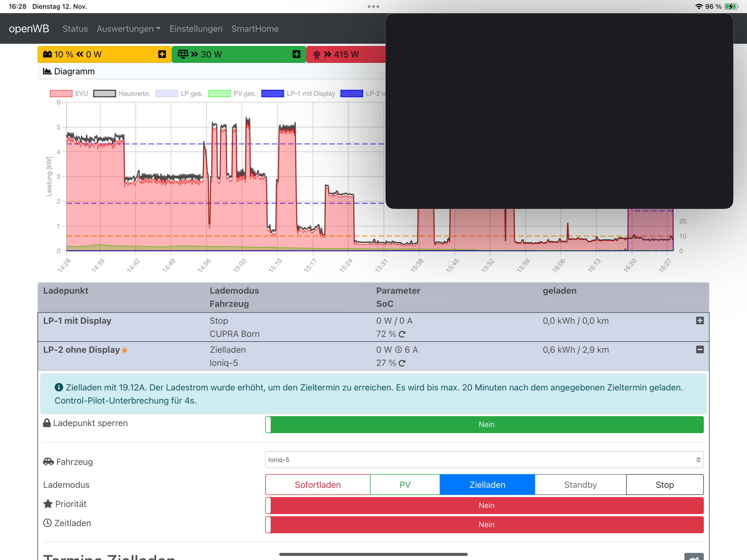The height and width of the screenshot is (560, 747).
Task: Expand battery details with plus button
Action: (x=162, y=54)
